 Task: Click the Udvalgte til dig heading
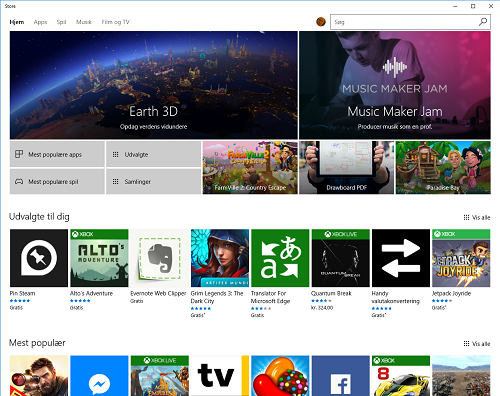[39, 217]
